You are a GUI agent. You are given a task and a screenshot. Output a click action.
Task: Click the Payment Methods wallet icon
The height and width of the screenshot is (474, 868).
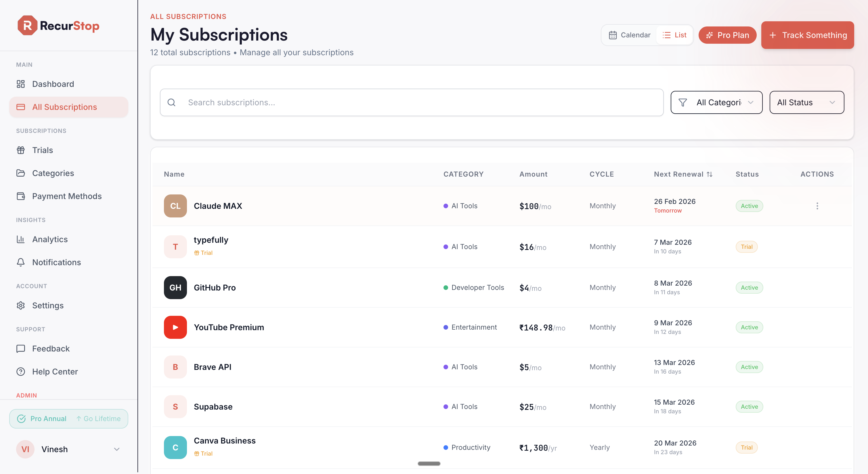[x=20, y=196]
